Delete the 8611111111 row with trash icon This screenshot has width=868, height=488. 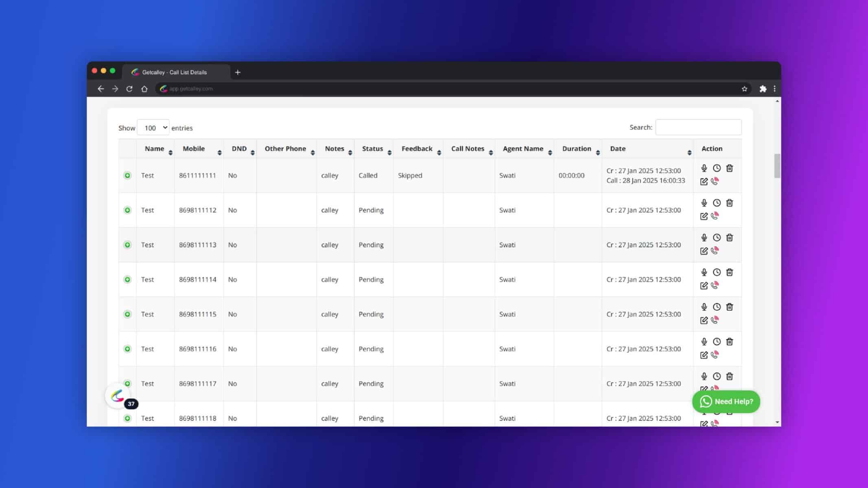point(729,168)
